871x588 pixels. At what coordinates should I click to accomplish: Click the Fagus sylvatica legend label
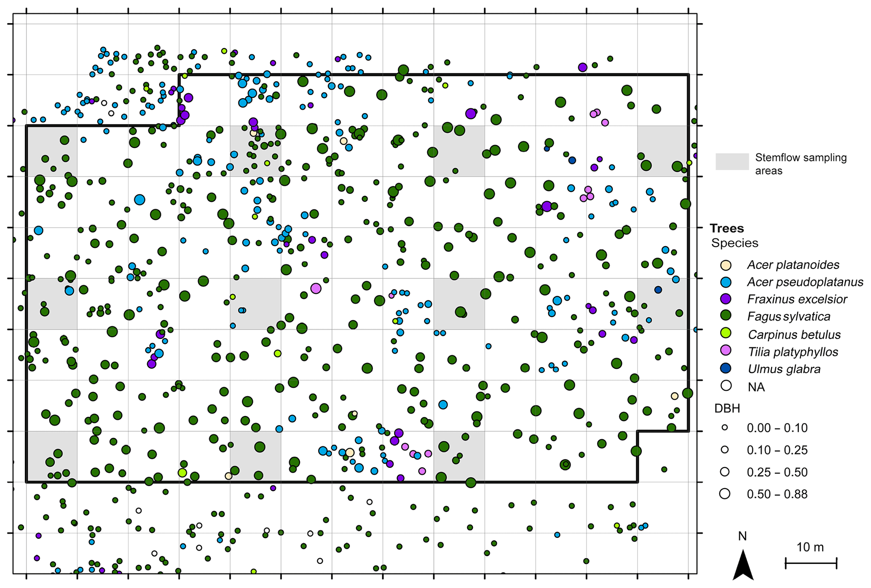point(788,317)
